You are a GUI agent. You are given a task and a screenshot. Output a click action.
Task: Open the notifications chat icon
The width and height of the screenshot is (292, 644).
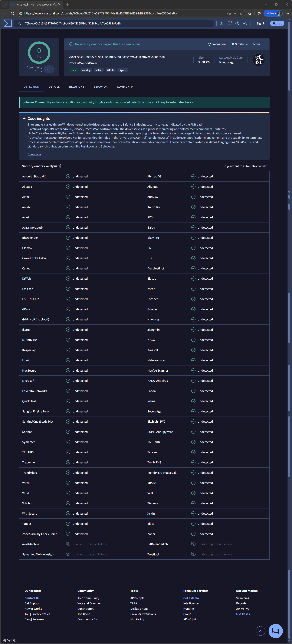point(229,23)
